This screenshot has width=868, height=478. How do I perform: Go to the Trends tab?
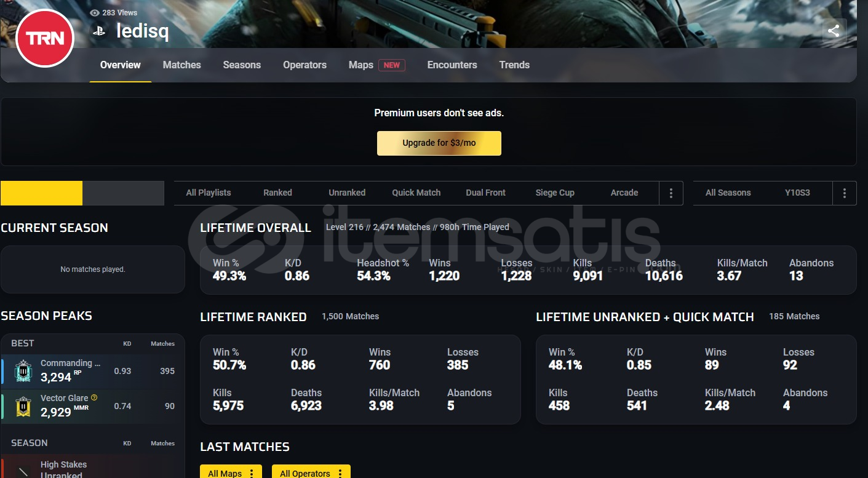(514, 65)
